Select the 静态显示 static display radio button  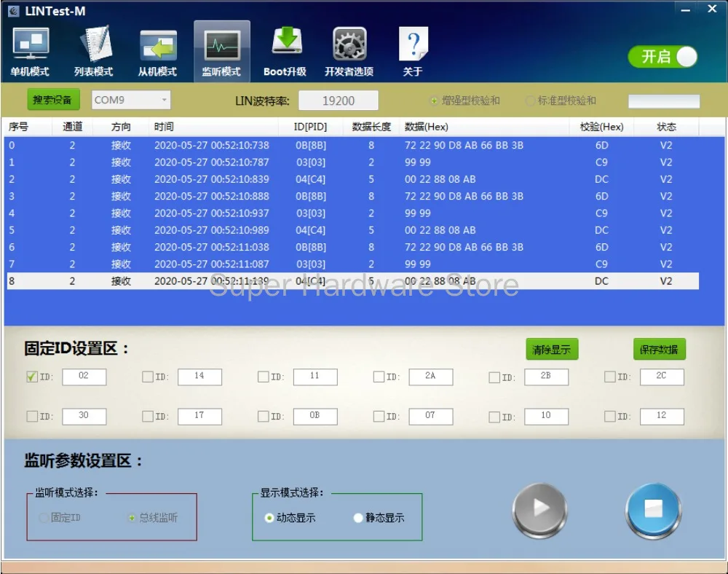(358, 518)
